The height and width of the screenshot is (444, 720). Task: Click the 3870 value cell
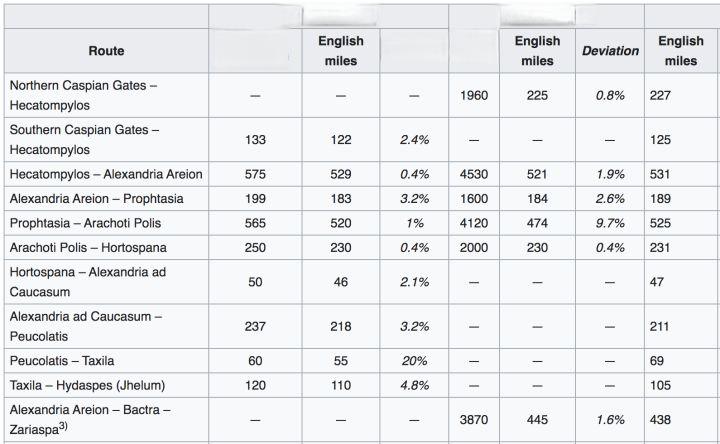click(474, 416)
